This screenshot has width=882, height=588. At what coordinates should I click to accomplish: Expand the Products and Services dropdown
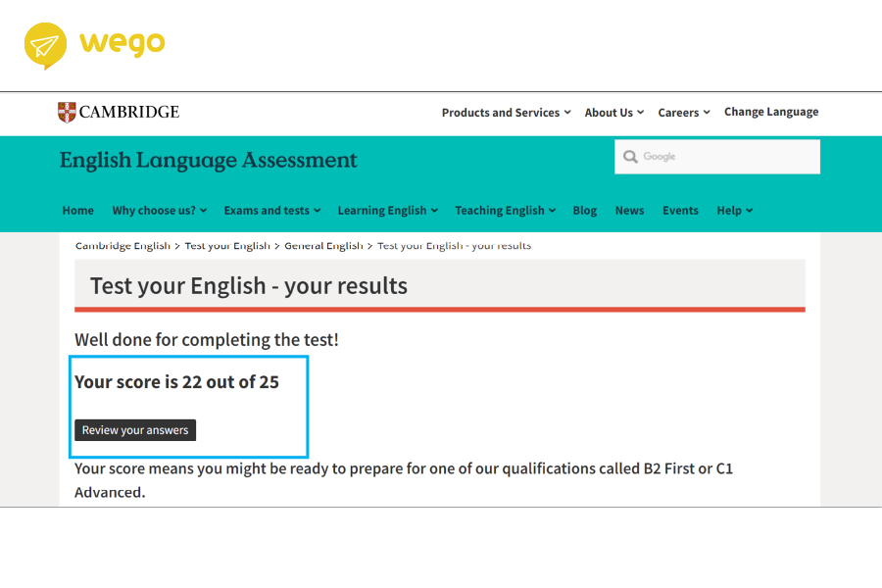tap(507, 113)
